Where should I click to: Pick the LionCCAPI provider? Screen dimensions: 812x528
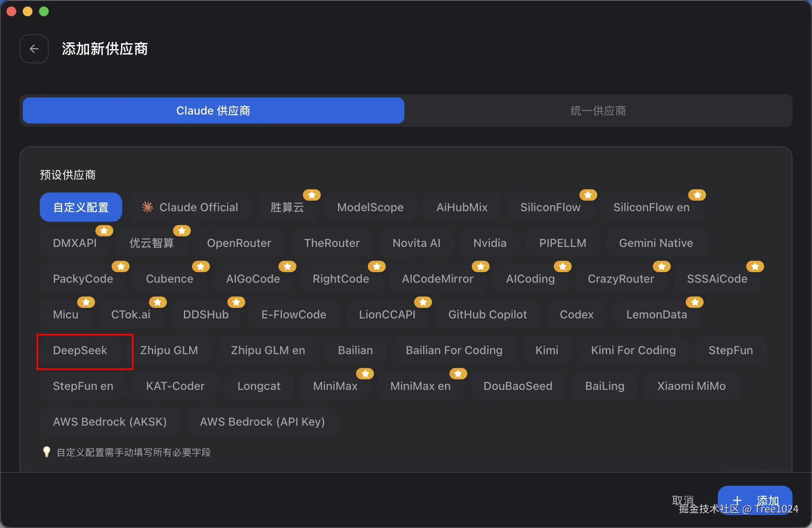[387, 314]
